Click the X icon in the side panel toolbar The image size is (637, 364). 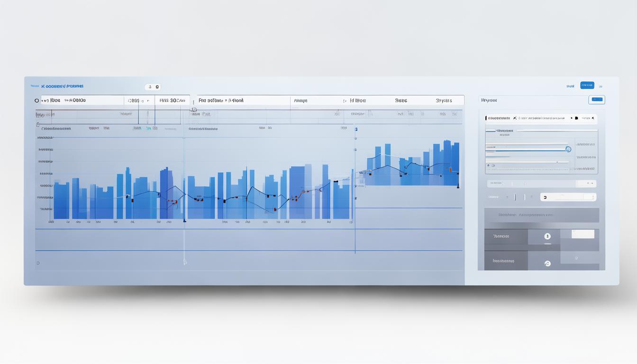pos(515,118)
